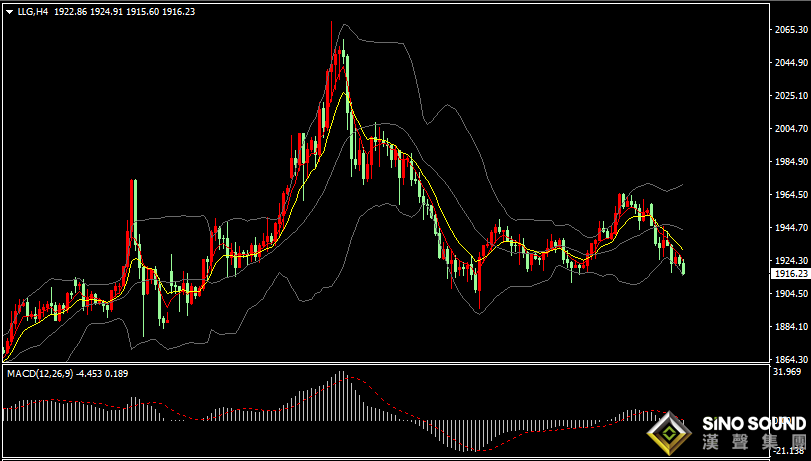Select the LLG,H4 symbol label
The height and width of the screenshot is (461, 811).
pos(33,11)
